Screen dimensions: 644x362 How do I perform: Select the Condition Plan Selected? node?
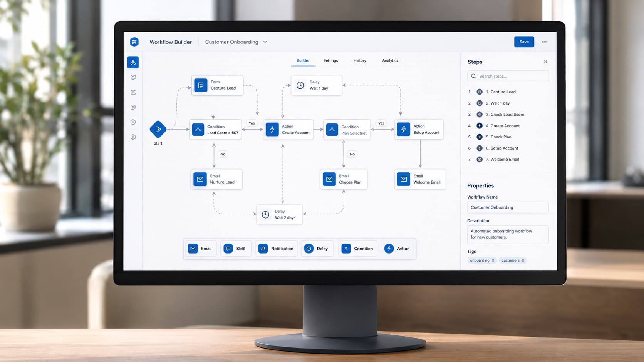point(347,130)
